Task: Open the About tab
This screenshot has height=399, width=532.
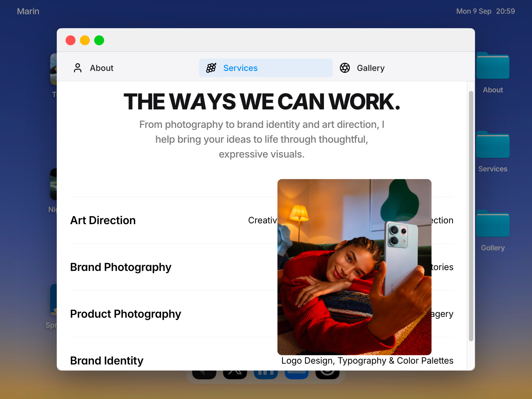Action: [x=132, y=68]
